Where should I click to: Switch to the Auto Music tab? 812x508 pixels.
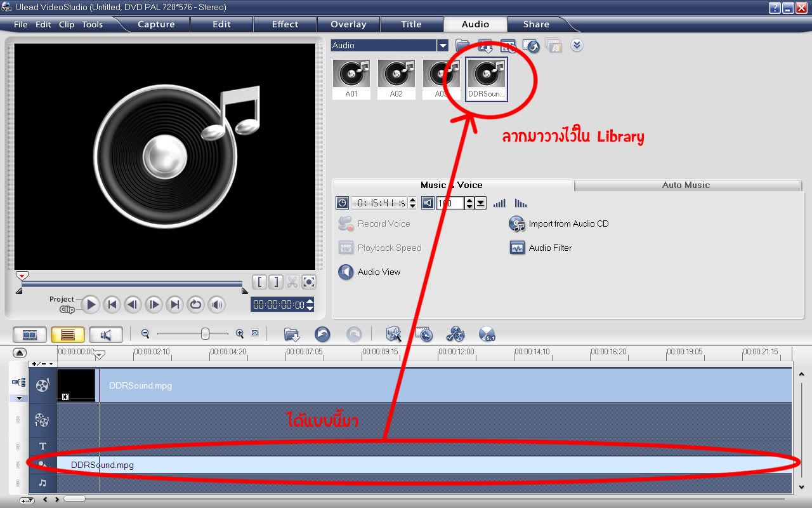pyautogui.click(x=686, y=185)
